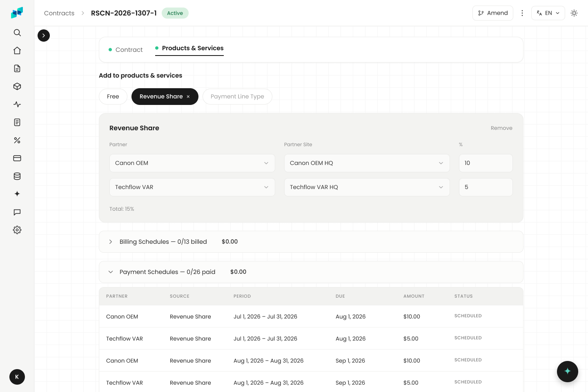Open the EN language dropdown
Viewport: 588px width, 392px height.
pyautogui.click(x=548, y=13)
